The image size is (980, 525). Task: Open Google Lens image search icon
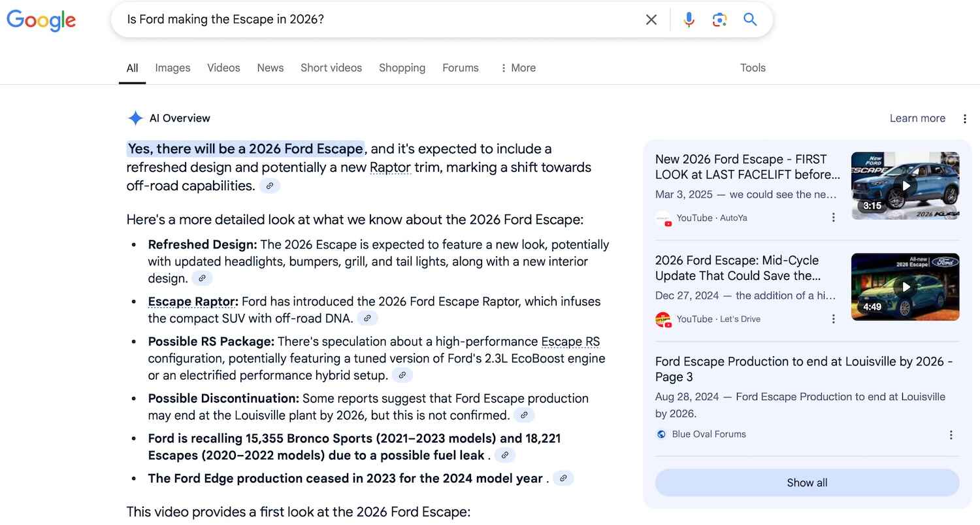[719, 20]
